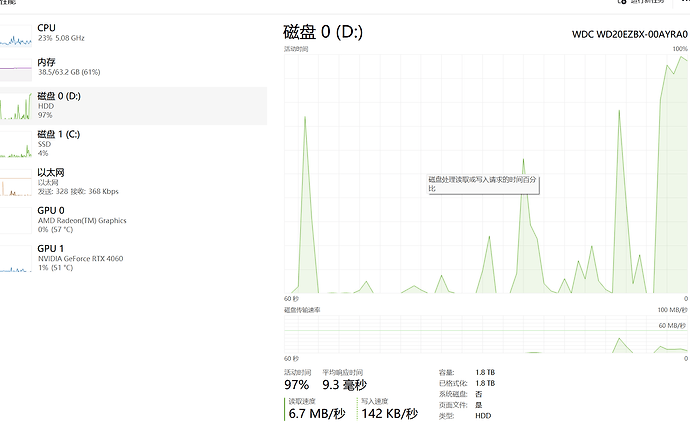Select GPU 1 NVIDIA GeForce RTX 4060

(x=133, y=258)
